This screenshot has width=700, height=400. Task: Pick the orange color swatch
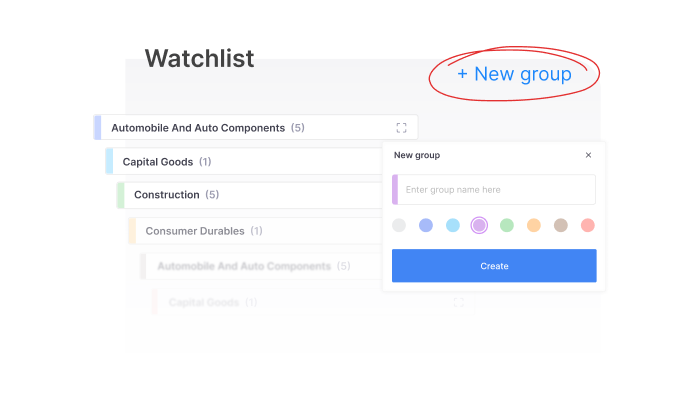coord(534,226)
